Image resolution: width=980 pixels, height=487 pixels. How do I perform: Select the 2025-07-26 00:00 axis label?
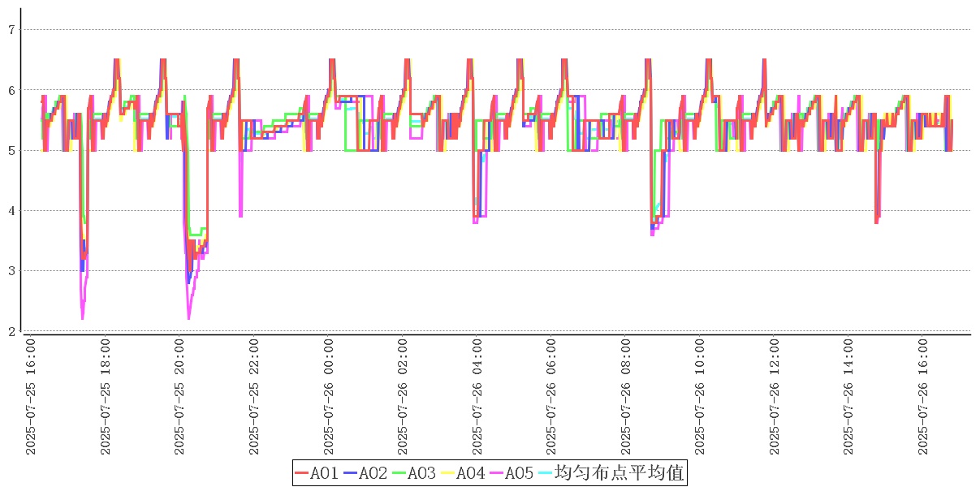[x=329, y=398]
